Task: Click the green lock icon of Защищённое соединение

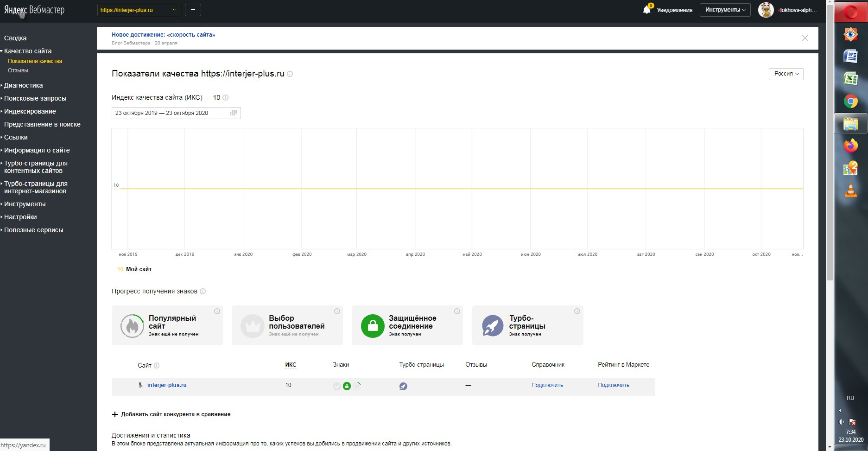Action: (373, 325)
